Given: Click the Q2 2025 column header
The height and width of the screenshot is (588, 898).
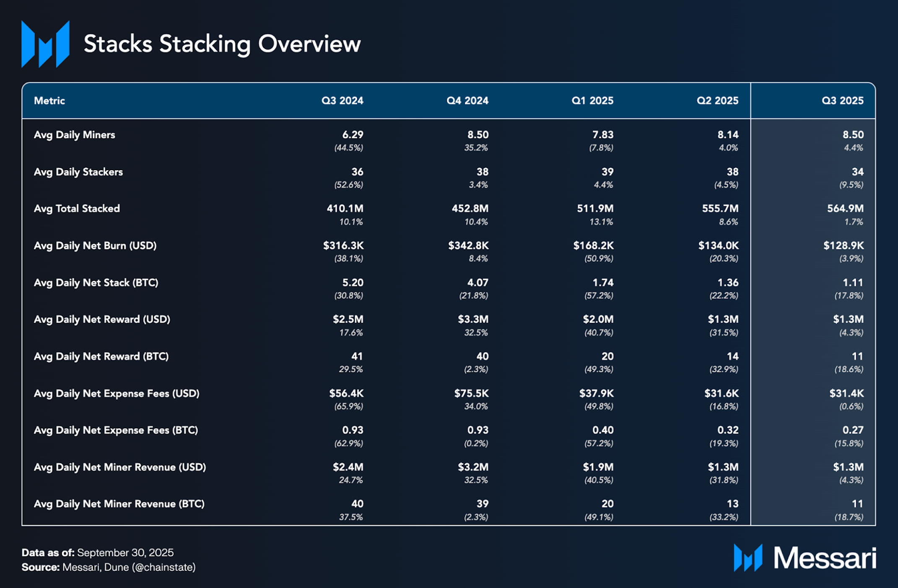Looking at the screenshot, I should click(x=717, y=101).
